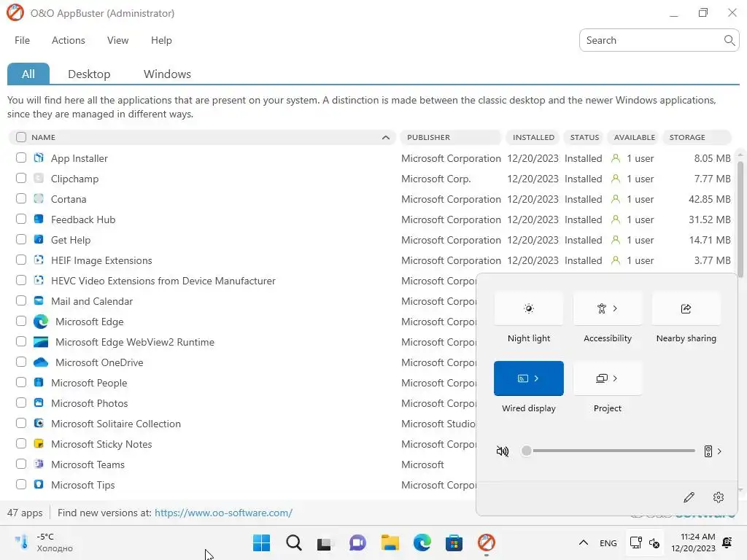Open network and volume tray icons
The height and width of the screenshot is (560, 747).
645,542
